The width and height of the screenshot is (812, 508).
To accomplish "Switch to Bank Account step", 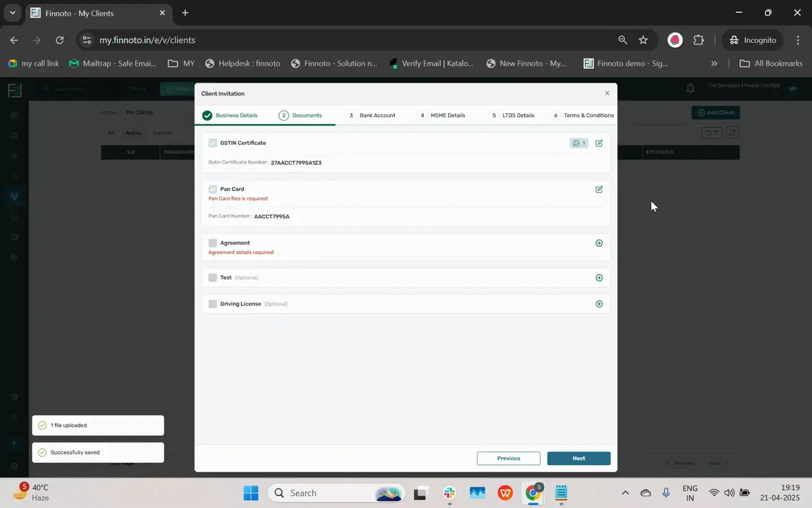I will [372, 116].
